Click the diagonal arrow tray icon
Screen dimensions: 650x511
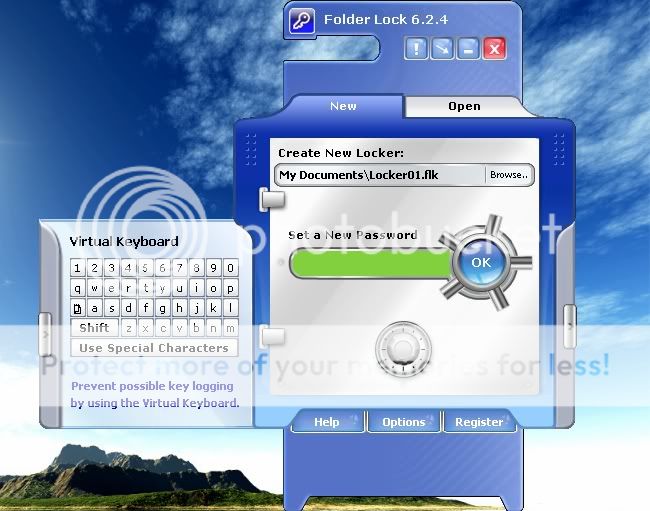[442, 47]
